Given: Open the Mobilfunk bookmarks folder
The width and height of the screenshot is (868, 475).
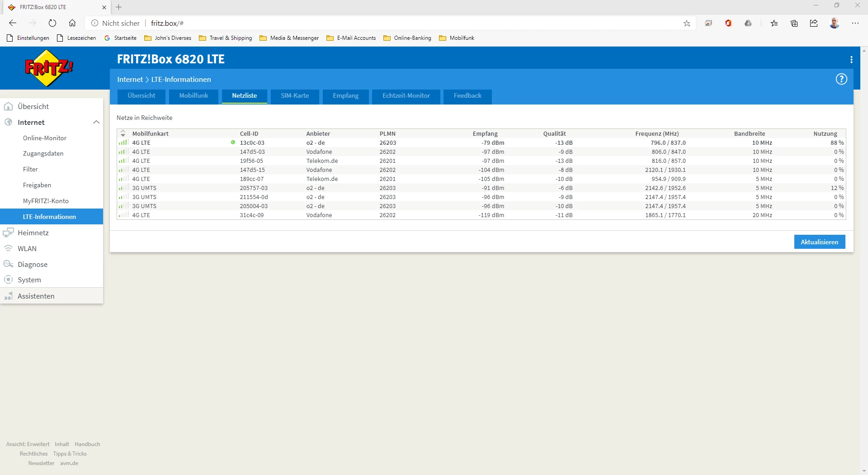Looking at the screenshot, I should click(x=457, y=38).
